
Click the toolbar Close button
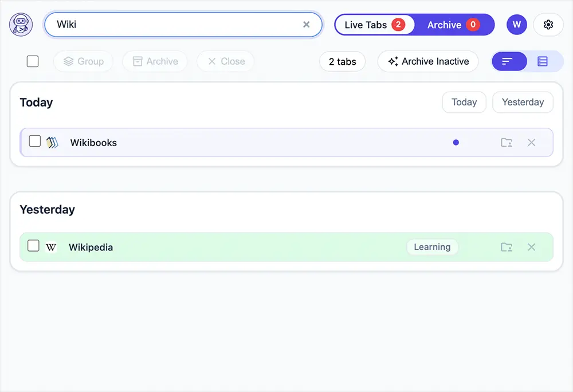[x=226, y=61]
